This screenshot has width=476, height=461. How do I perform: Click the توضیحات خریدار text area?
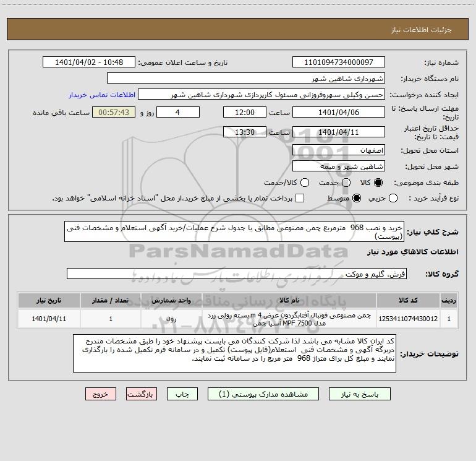(234, 353)
